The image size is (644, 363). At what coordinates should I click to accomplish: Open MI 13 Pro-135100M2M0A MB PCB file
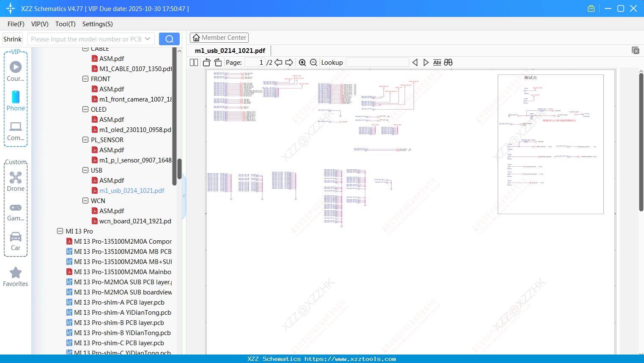click(119, 251)
